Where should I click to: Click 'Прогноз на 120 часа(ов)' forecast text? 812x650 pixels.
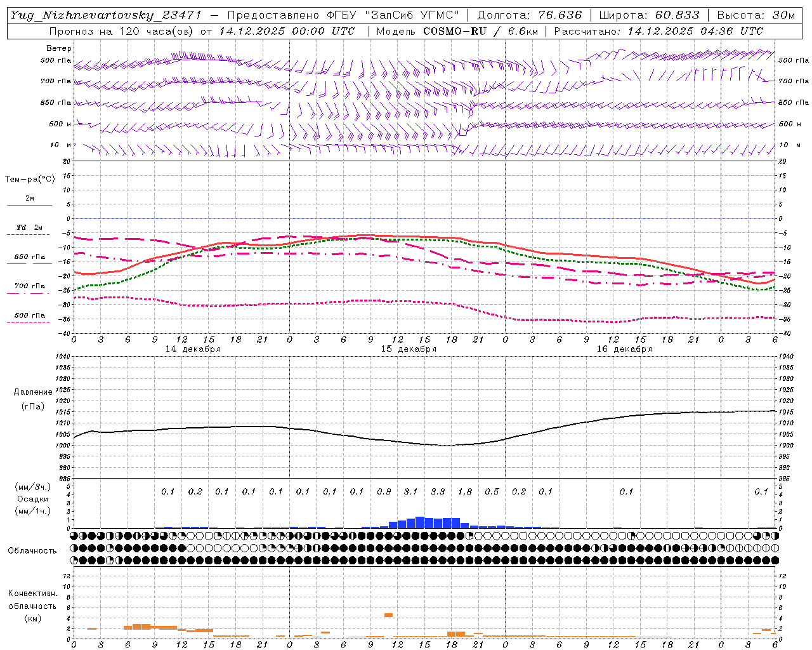click(122, 31)
